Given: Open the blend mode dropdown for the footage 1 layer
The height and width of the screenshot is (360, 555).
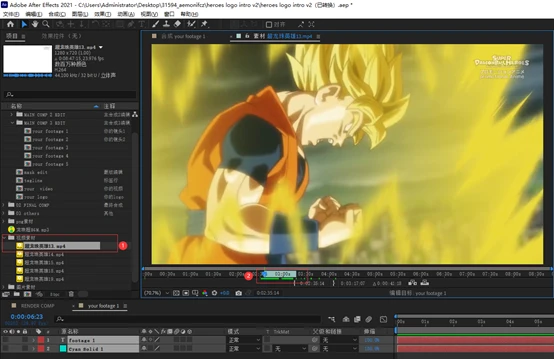Looking at the screenshot, I should [244, 340].
